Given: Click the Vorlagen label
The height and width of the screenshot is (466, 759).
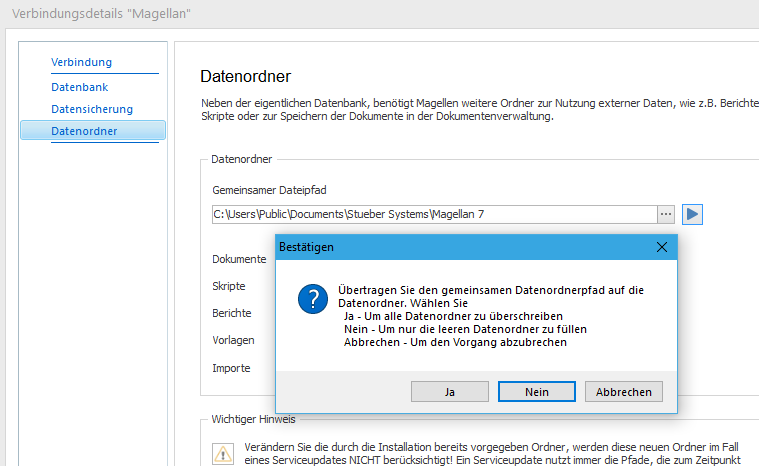Looking at the screenshot, I should (233, 340).
